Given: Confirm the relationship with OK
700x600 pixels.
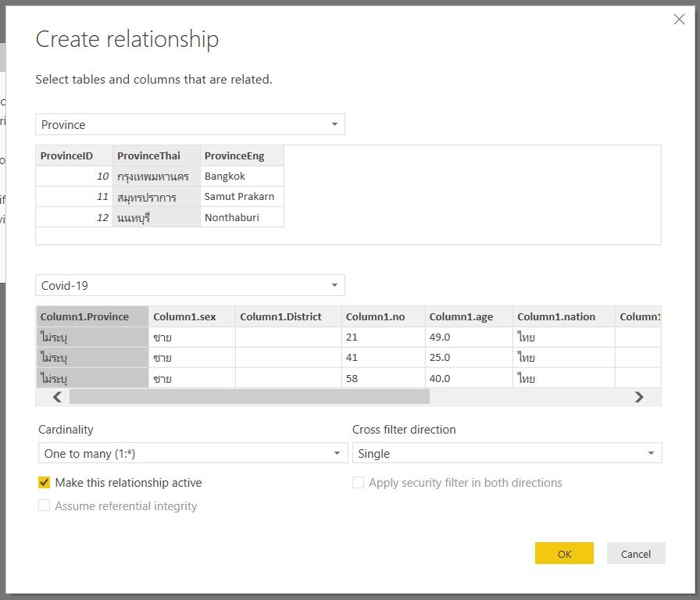Looking at the screenshot, I should click(x=564, y=553).
